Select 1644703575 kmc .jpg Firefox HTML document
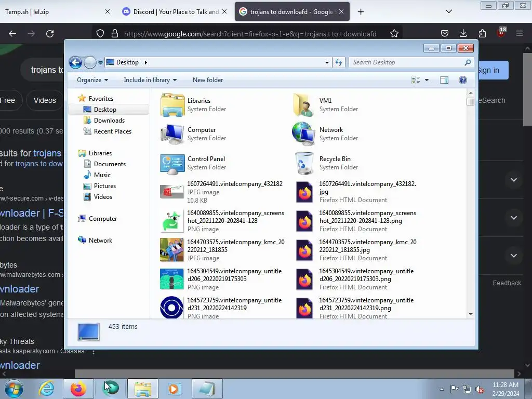The image size is (532, 399). pos(304,250)
